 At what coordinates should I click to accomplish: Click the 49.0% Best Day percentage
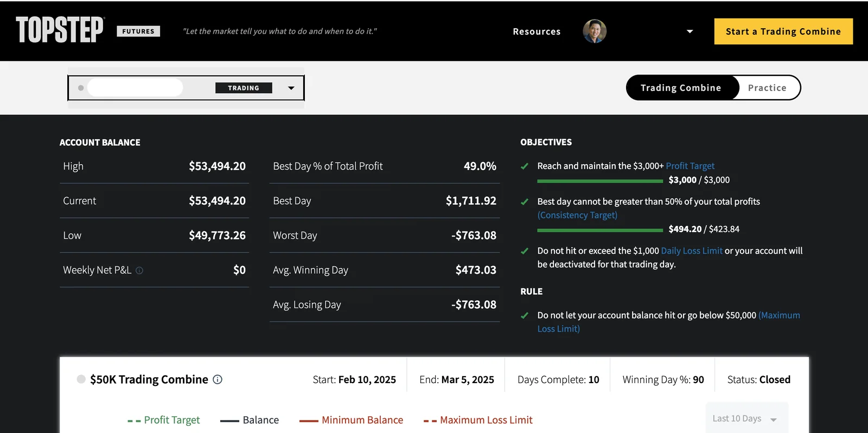pyautogui.click(x=480, y=166)
